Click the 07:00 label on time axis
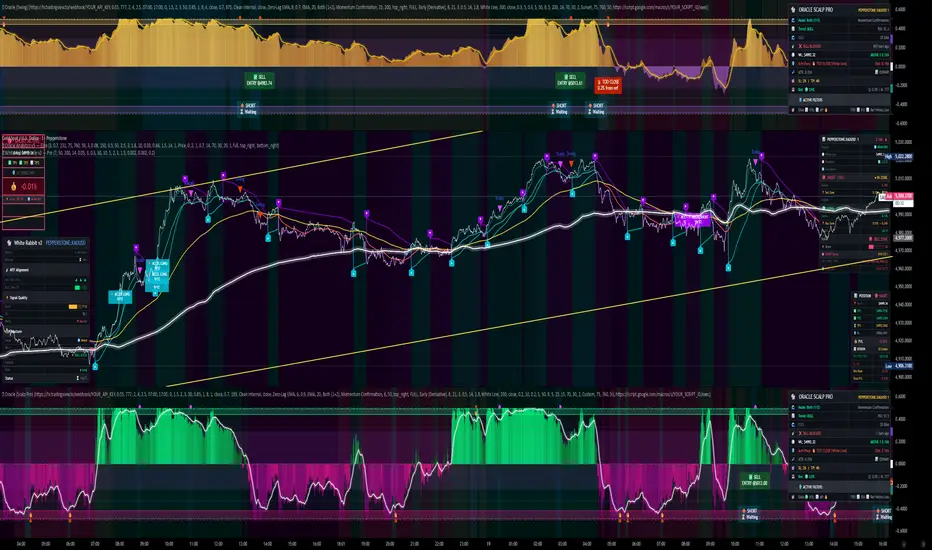932x550 pixels. coord(95,543)
